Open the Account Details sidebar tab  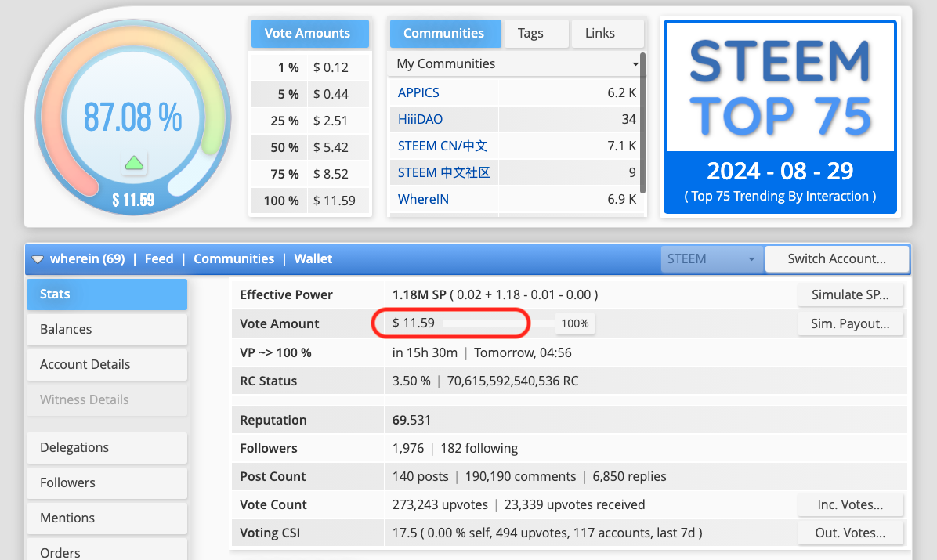(x=107, y=364)
